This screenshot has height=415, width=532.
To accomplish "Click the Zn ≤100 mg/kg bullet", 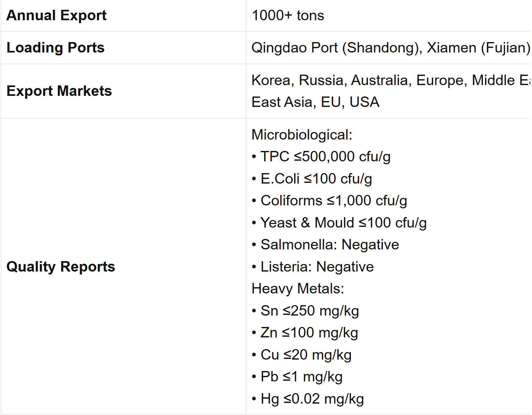I will (305, 333).
